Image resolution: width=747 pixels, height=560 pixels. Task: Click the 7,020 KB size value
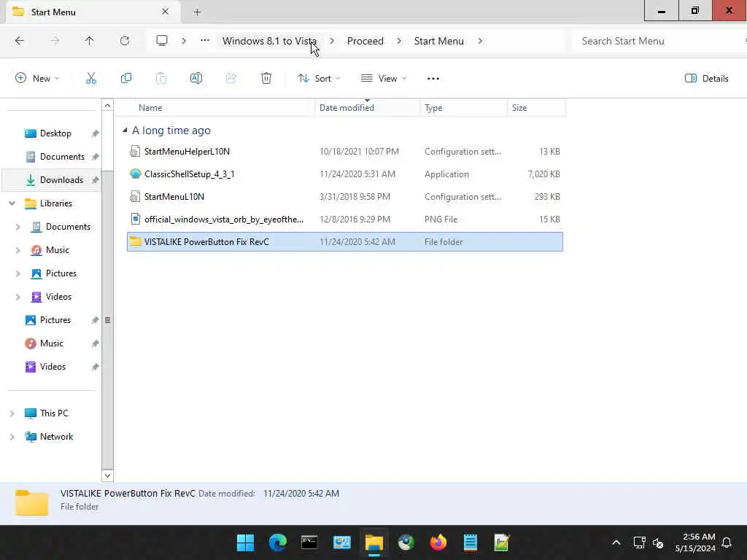pos(543,174)
